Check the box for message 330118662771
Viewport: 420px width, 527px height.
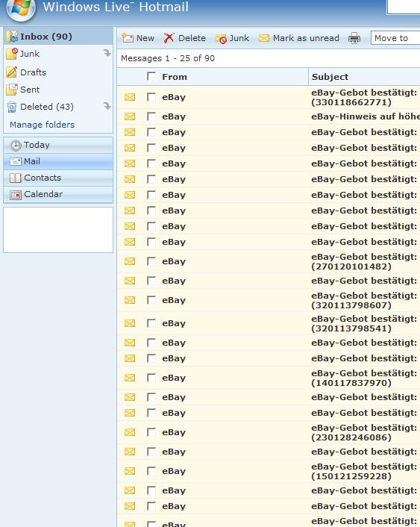click(x=151, y=97)
